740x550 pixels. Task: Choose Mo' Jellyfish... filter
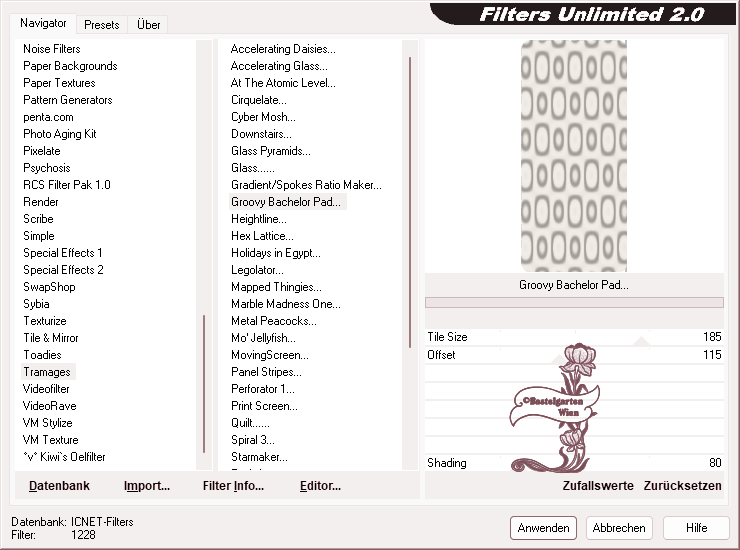[x=263, y=338]
